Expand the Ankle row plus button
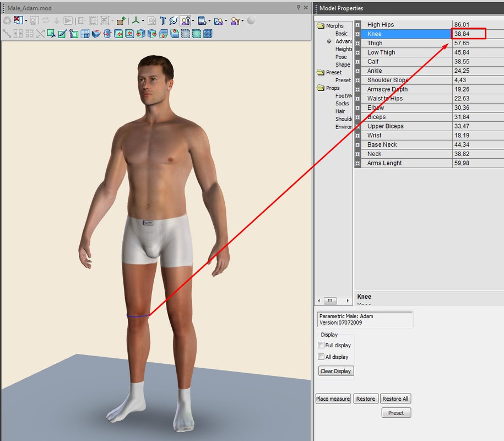 (357, 71)
